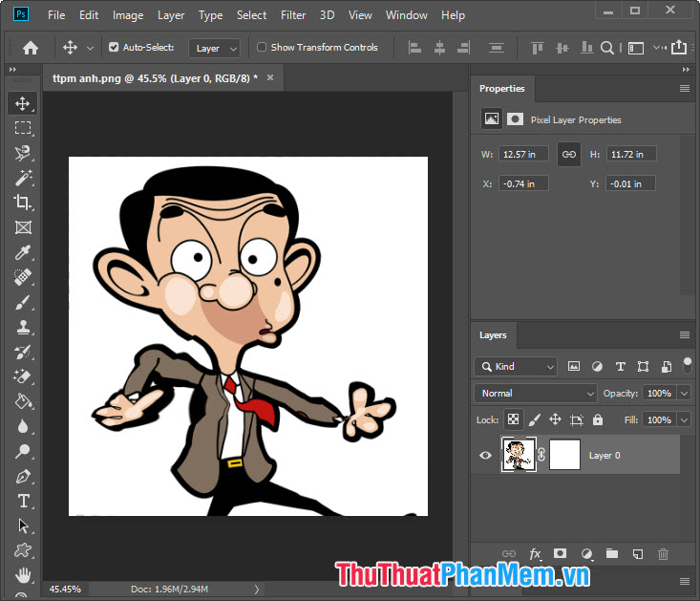700x601 pixels.
Task: Select the Dodge tool
Action: point(22,451)
